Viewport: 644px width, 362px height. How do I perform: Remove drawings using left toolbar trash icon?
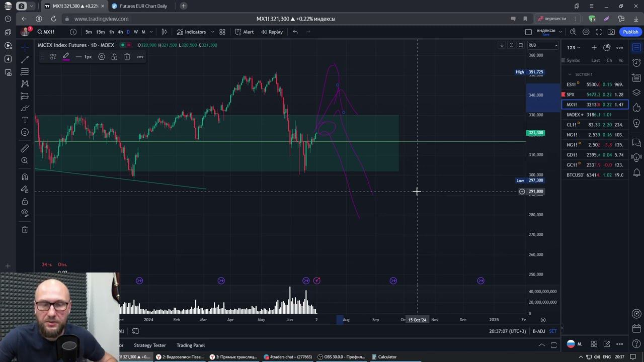click(25, 230)
